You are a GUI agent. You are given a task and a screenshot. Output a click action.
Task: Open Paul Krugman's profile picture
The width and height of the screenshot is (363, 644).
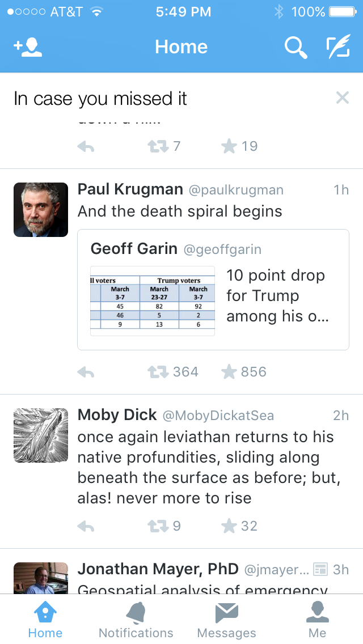pos(41,209)
